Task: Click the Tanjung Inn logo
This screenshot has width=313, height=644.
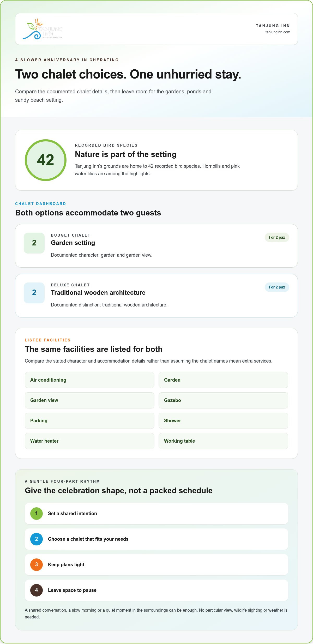Action: click(43, 29)
